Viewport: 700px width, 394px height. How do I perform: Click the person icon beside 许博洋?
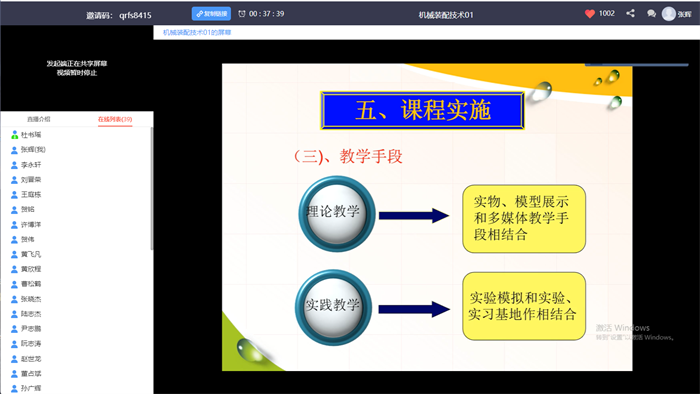click(14, 224)
